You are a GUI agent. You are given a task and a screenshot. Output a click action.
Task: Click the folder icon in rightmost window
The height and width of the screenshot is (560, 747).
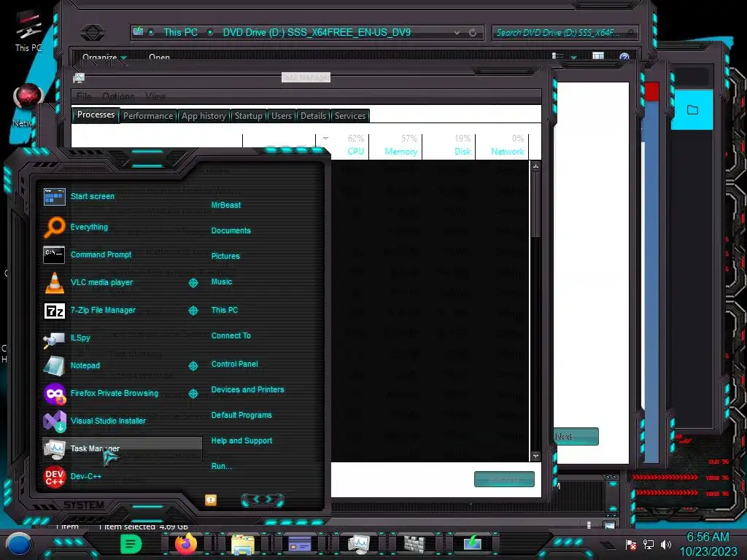coord(692,110)
